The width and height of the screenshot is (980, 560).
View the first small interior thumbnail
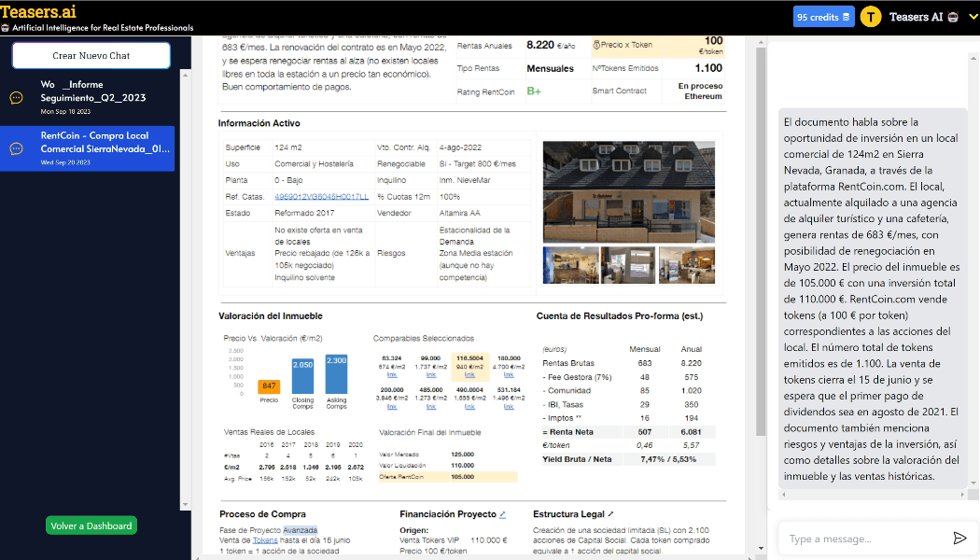click(570, 265)
